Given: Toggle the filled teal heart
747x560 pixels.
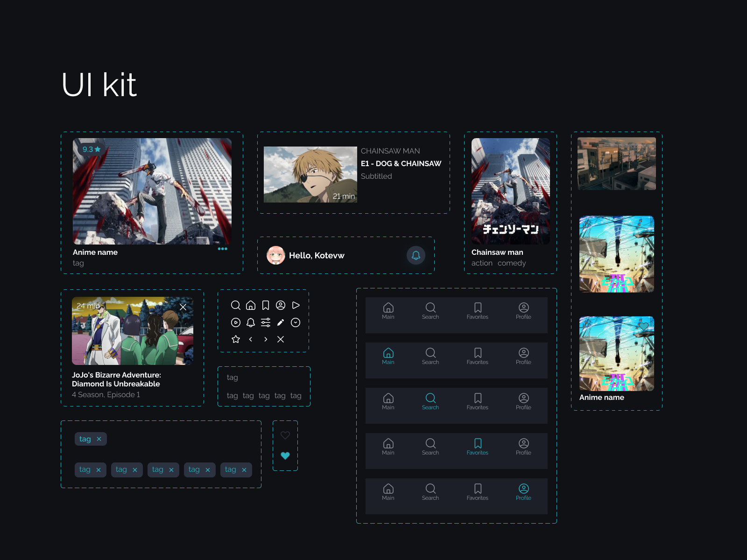Looking at the screenshot, I should click(x=285, y=455).
